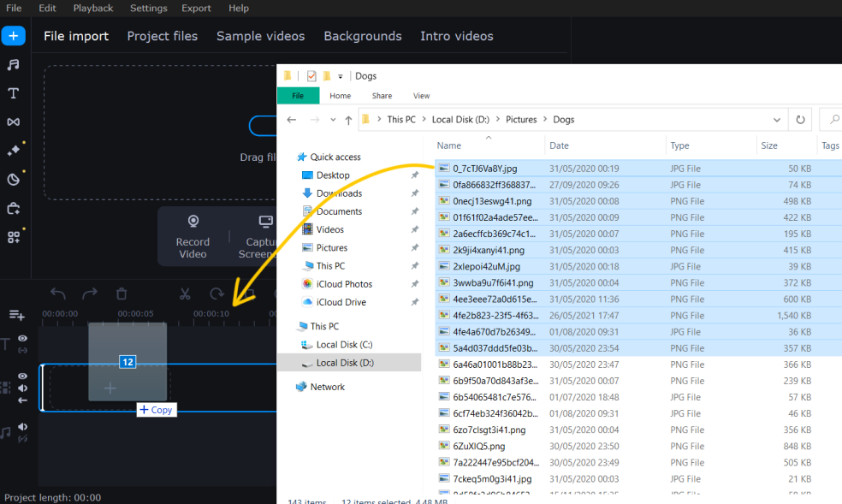Click Record Video webcam button

[193, 236]
